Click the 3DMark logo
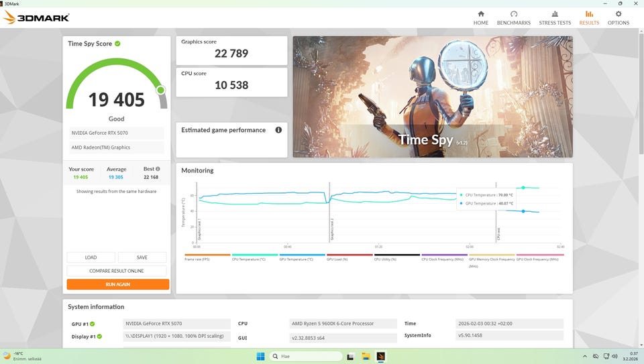The height and width of the screenshot is (364, 644). click(x=36, y=17)
